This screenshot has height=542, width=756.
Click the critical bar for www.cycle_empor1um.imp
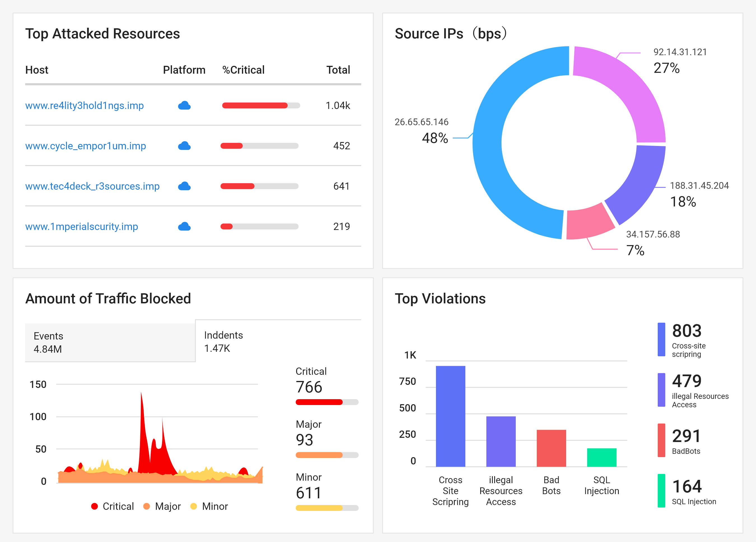pos(259,146)
